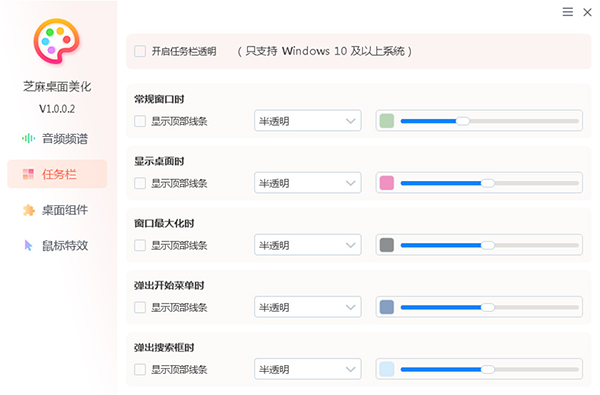Click the 鼠标特效 cursor icon
The width and height of the screenshot is (600, 395).
28,245
